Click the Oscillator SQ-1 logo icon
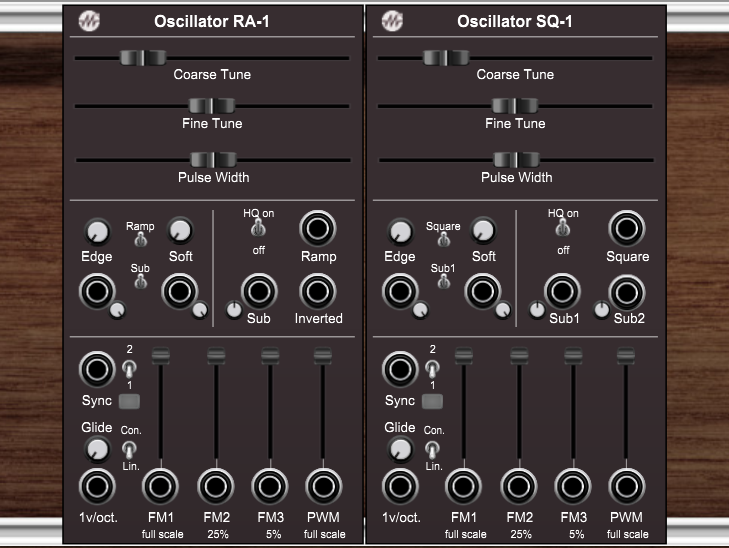Image resolution: width=729 pixels, height=548 pixels. tap(392, 21)
